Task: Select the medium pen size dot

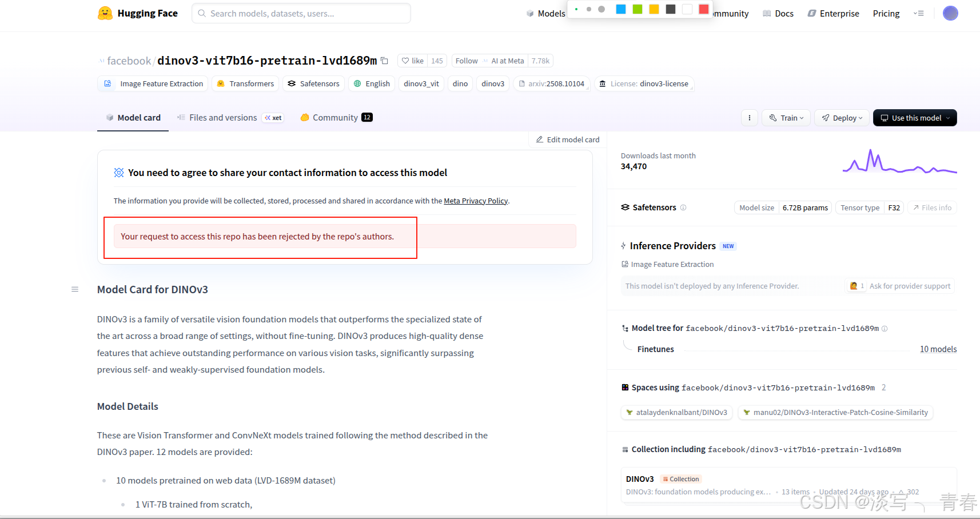Action: point(589,9)
